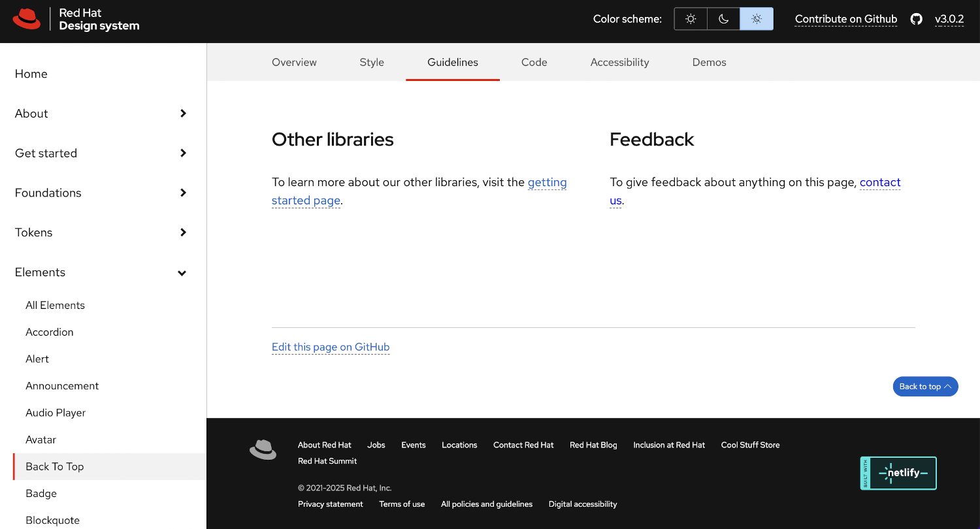The image size is (980, 529).
Task: Click Jobs in the footer
Action: pyautogui.click(x=376, y=445)
